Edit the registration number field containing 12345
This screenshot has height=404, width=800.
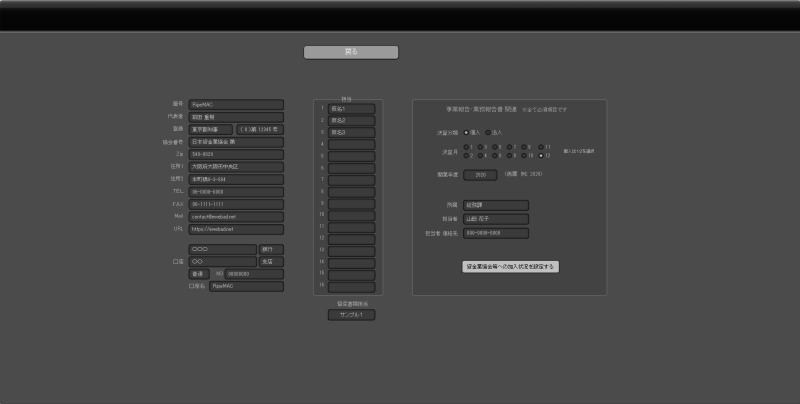pos(260,130)
